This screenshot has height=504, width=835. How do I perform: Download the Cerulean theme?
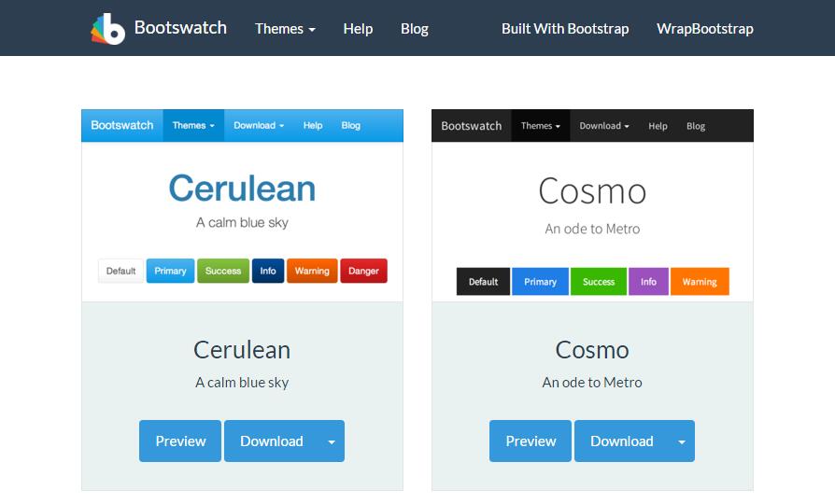(x=272, y=441)
